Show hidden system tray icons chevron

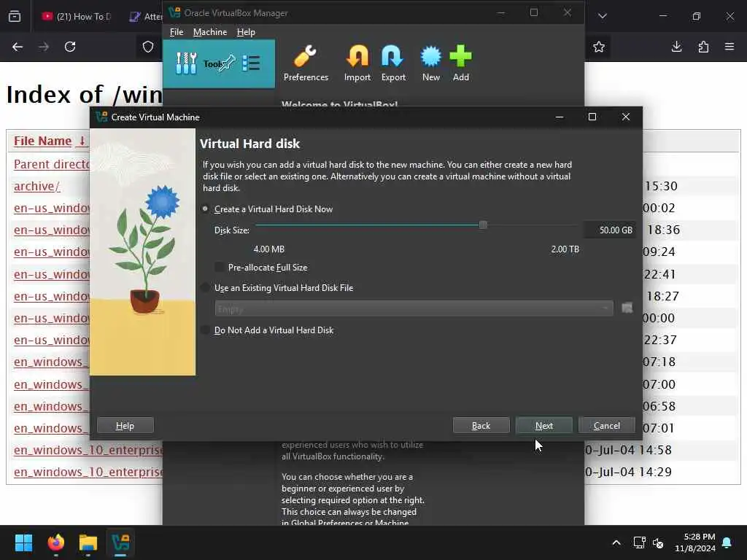pyautogui.click(x=616, y=542)
